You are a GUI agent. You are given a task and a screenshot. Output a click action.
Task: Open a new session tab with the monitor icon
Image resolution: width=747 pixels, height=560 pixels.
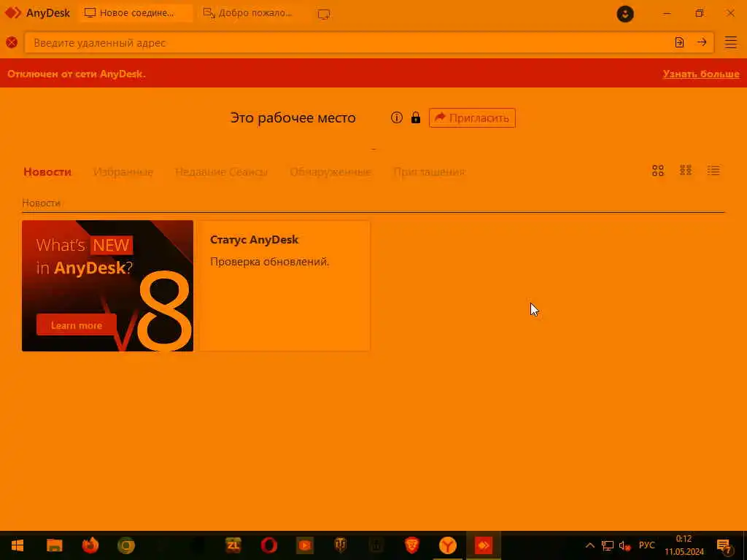[323, 14]
